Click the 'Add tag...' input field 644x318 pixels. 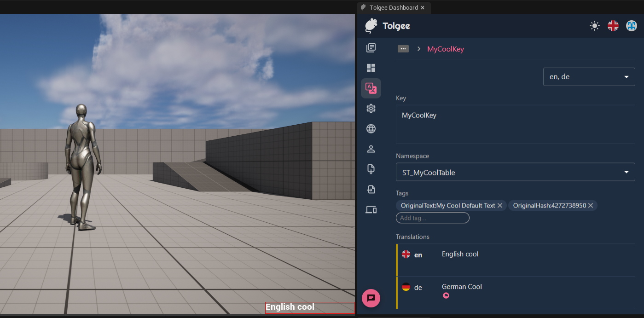(432, 217)
